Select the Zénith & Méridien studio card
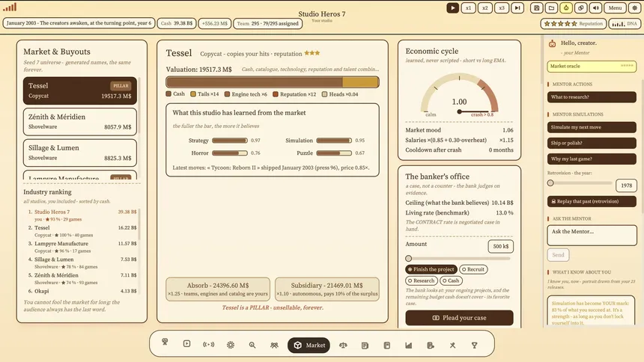 80,121
